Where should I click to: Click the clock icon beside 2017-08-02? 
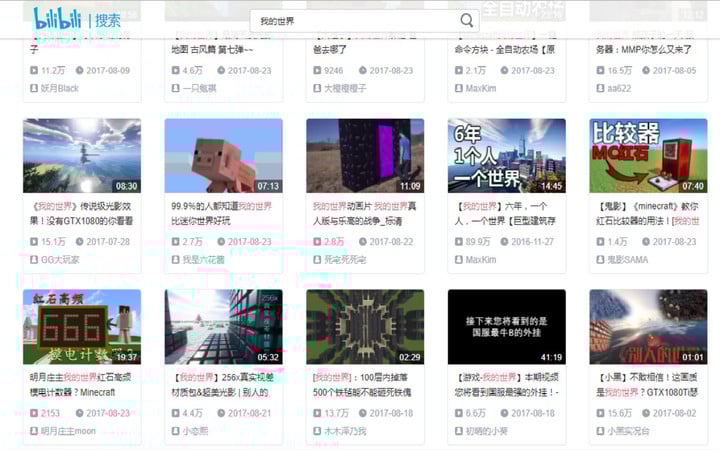[x=646, y=413]
